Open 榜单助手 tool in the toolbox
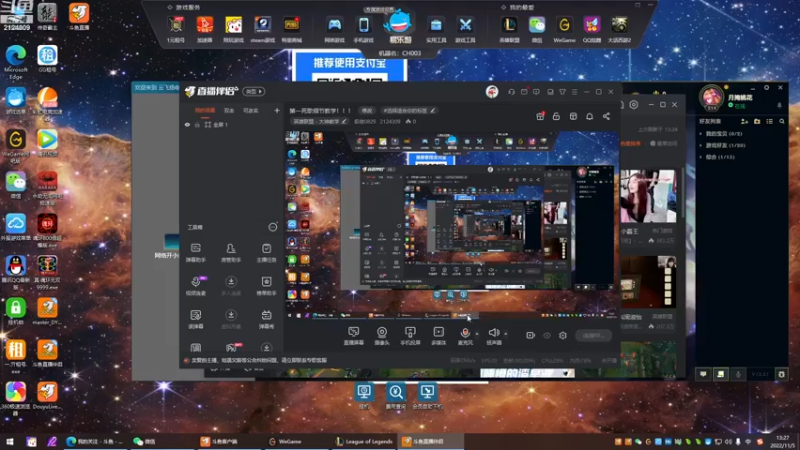This screenshot has height=450, width=800. 266,286
